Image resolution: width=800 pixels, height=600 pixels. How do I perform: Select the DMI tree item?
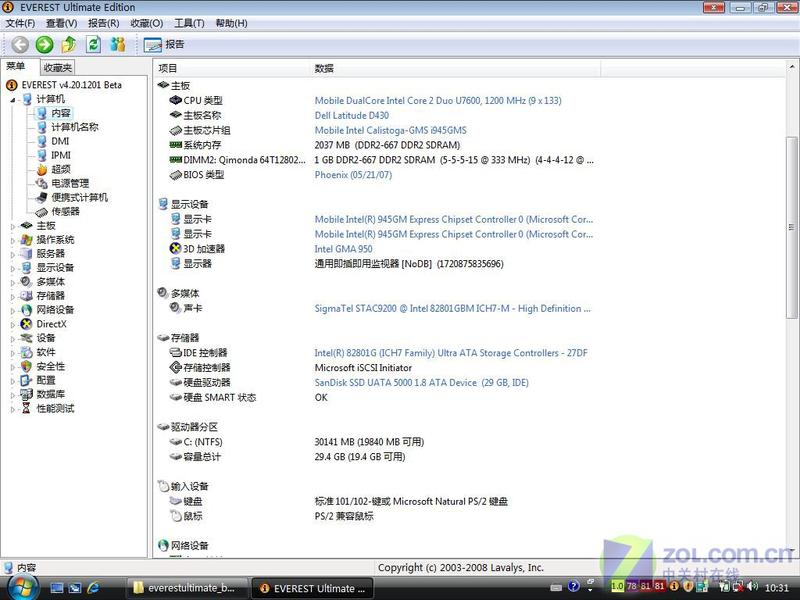(60, 141)
